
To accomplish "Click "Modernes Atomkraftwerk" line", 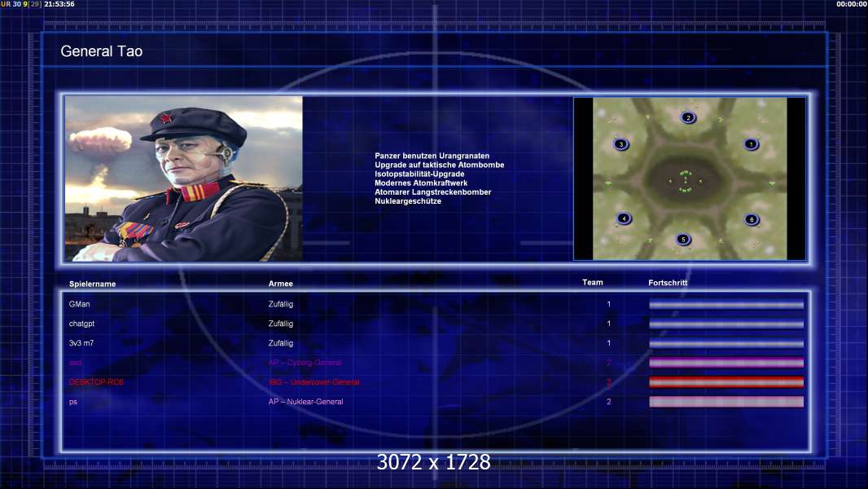I will [421, 183].
